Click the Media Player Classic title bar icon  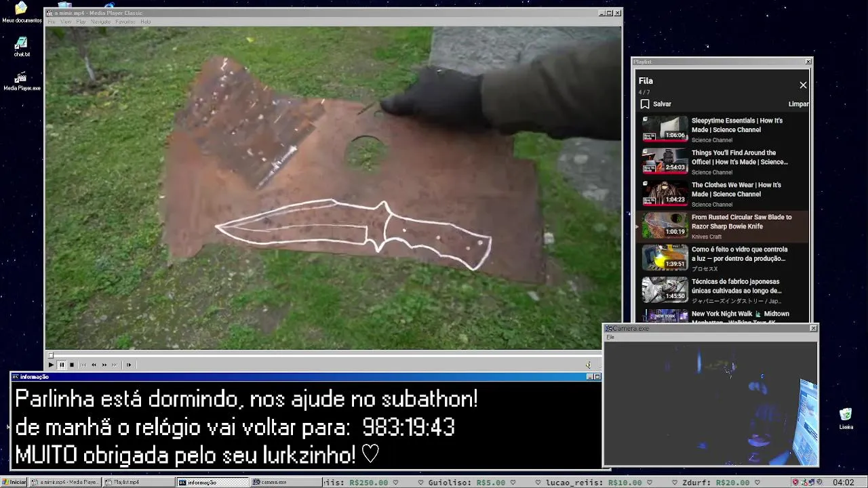(x=50, y=13)
